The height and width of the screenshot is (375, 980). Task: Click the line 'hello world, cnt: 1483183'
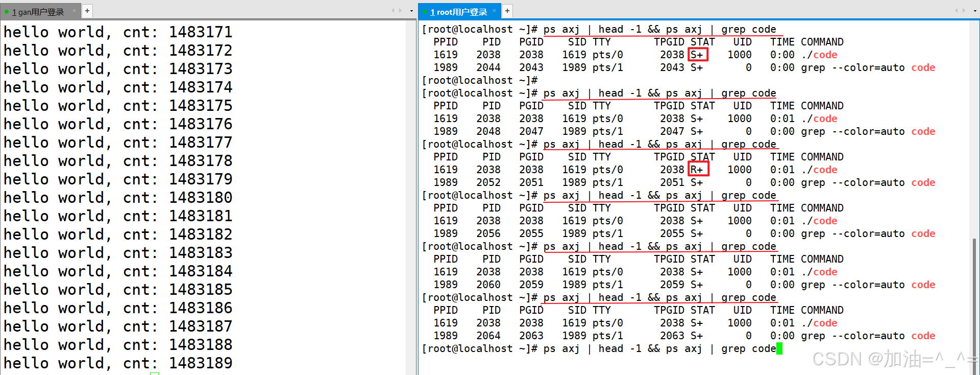[x=118, y=252]
